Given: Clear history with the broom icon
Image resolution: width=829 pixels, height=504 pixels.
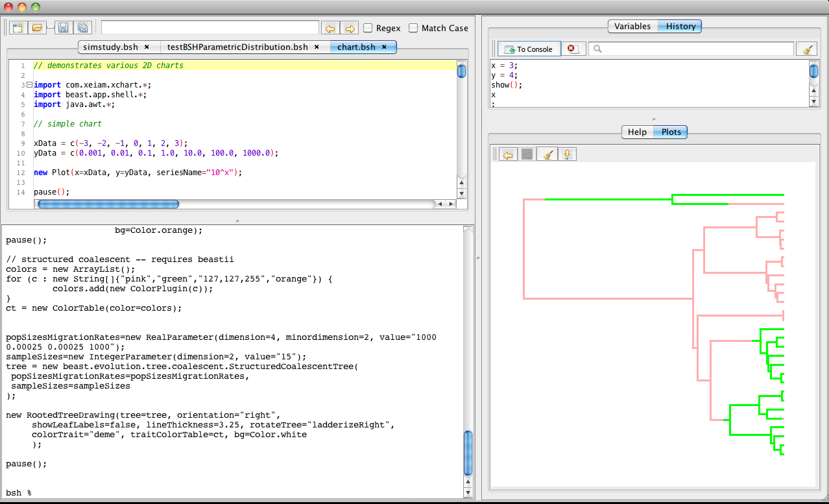Looking at the screenshot, I should [x=806, y=49].
